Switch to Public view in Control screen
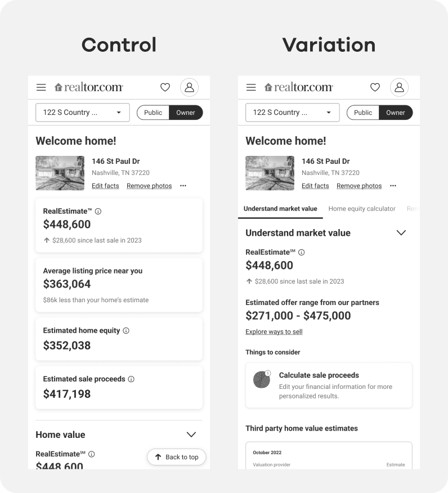Image resolution: width=448 pixels, height=493 pixels. pyautogui.click(x=153, y=113)
